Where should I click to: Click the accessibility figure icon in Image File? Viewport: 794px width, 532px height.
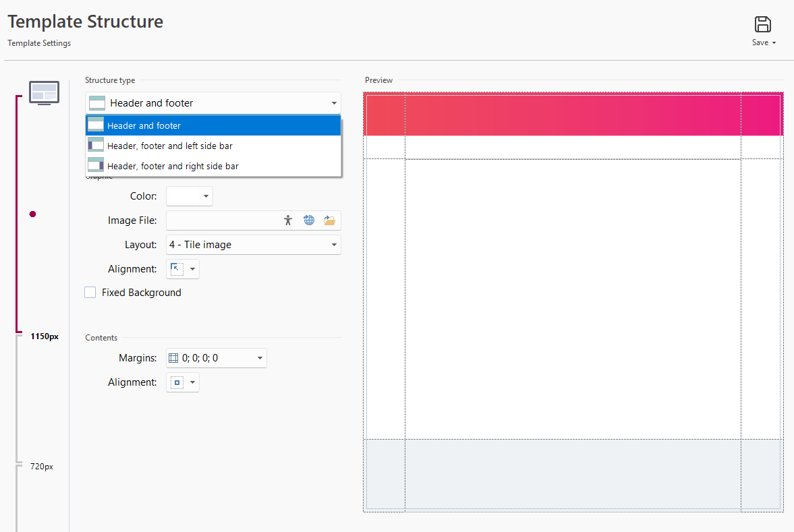point(288,220)
